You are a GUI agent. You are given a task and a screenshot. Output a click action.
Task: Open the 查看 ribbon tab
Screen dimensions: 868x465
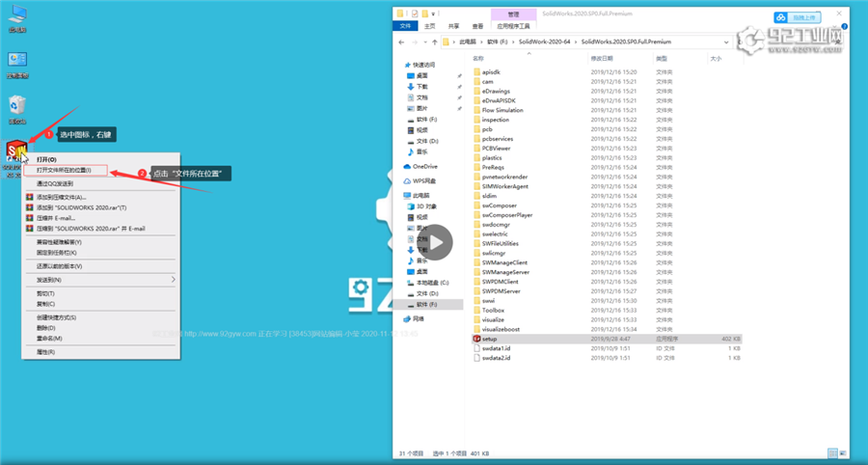[477, 26]
